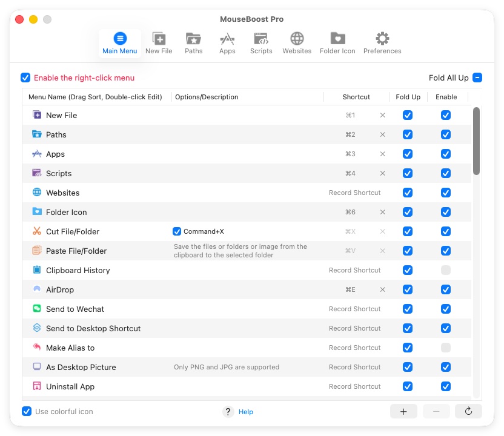This screenshot has width=504, height=436.
Task: Record Shortcut for Clipboard History
Action: point(354,270)
